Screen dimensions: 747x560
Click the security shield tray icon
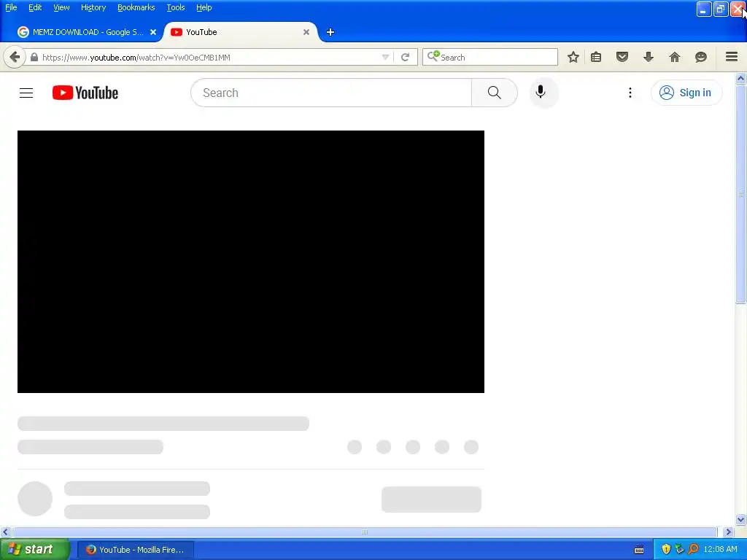[666, 550]
